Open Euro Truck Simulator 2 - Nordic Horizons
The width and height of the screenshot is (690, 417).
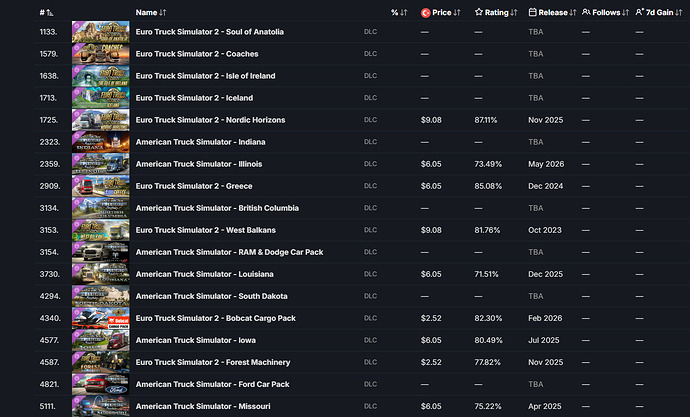click(210, 120)
